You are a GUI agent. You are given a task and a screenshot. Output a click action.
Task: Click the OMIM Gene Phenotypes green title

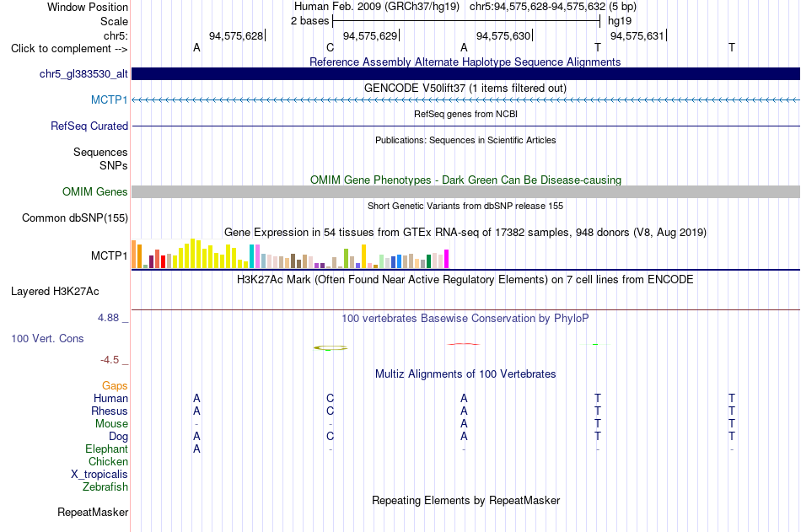click(x=465, y=180)
